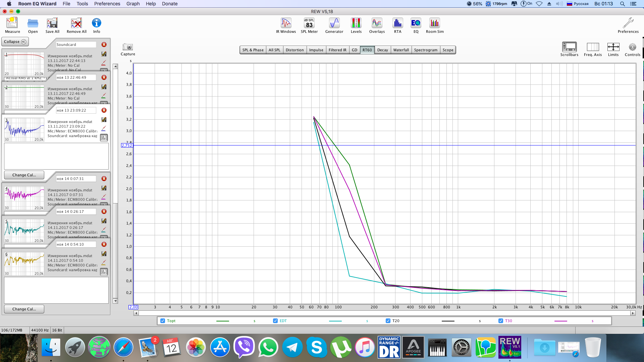Remove the ноя 14 0:54:10 measurement
Screen dimensions: 644x362
(104, 244)
